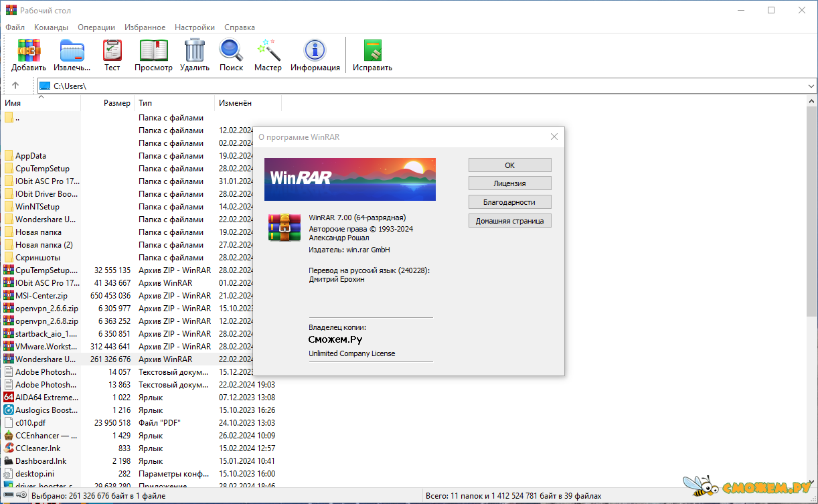The height and width of the screenshot is (504, 818).
Task: Click the date 15.01.2024 10:41
Action: 247,461
